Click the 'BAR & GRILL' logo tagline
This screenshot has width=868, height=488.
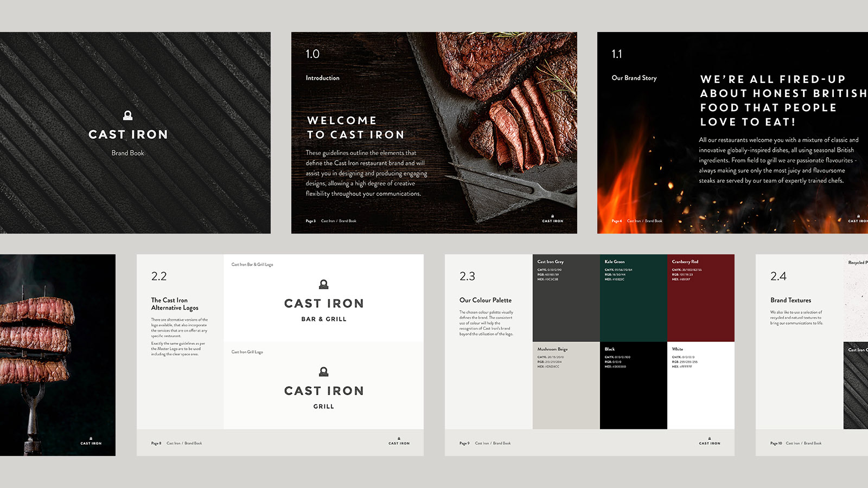tap(324, 319)
